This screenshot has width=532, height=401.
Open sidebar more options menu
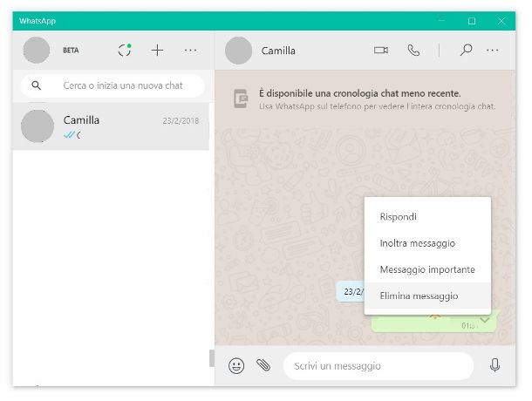tap(190, 51)
